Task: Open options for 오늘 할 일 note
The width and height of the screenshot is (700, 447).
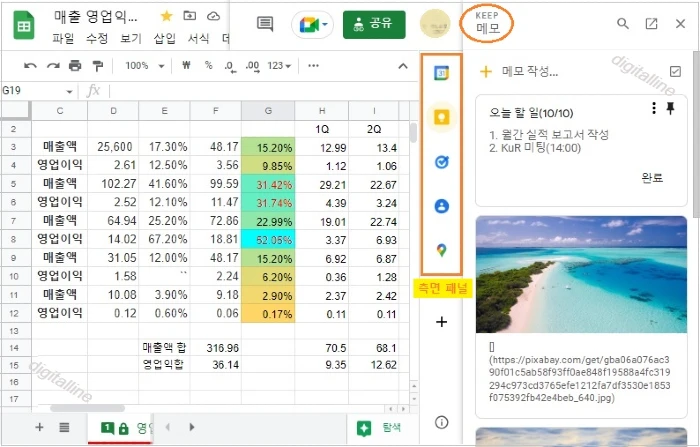Action: coord(654,108)
